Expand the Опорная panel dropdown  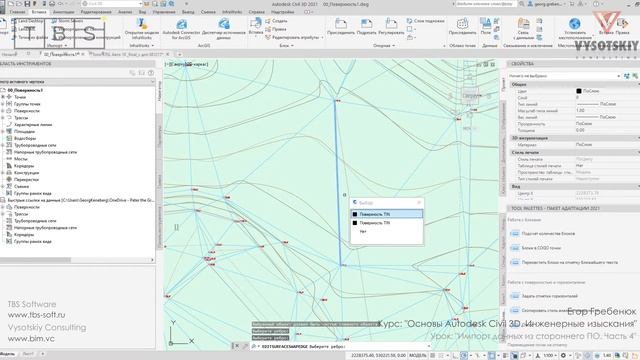point(384,46)
